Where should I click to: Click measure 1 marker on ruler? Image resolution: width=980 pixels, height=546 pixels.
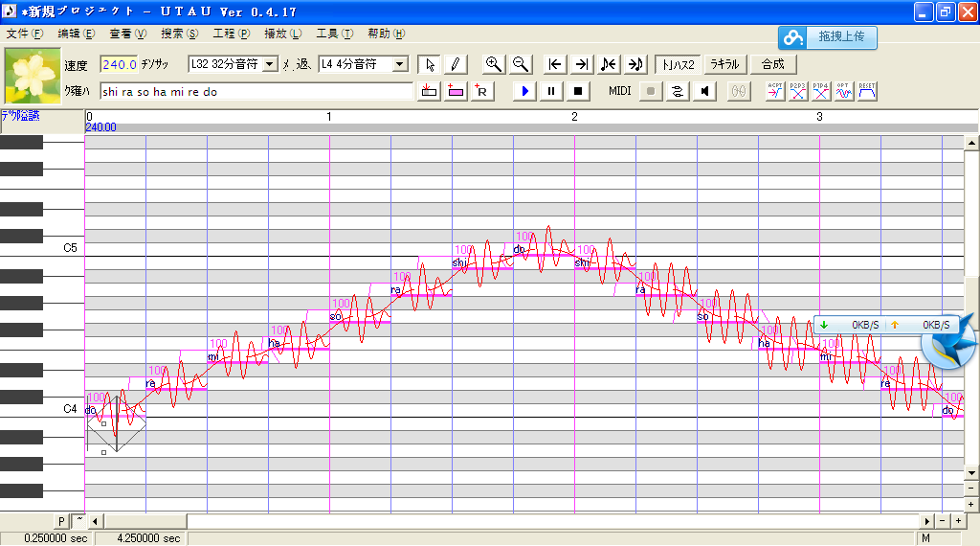tap(329, 116)
